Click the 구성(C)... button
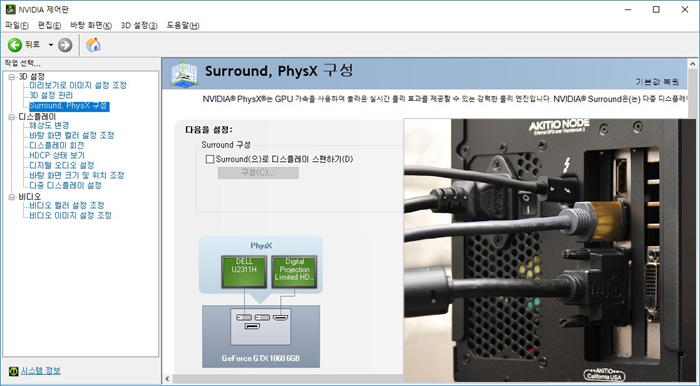This screenshot has width=700, height=386. 258,173
